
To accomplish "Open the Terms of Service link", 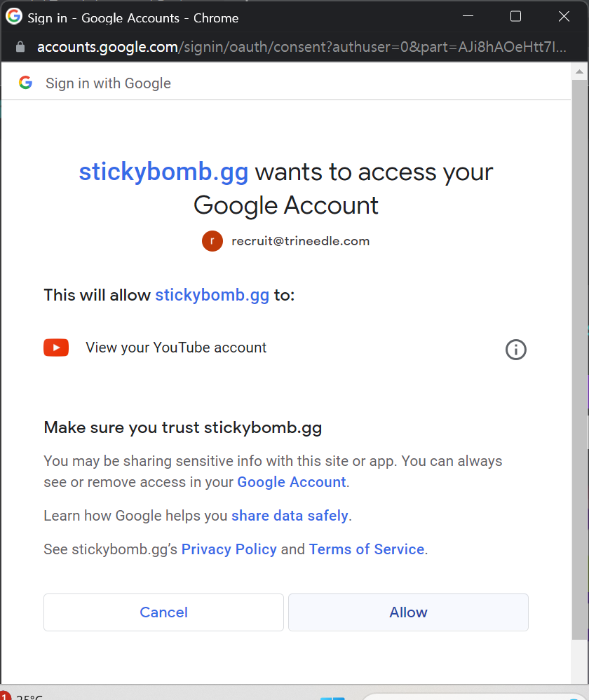I will coord(367,549).
